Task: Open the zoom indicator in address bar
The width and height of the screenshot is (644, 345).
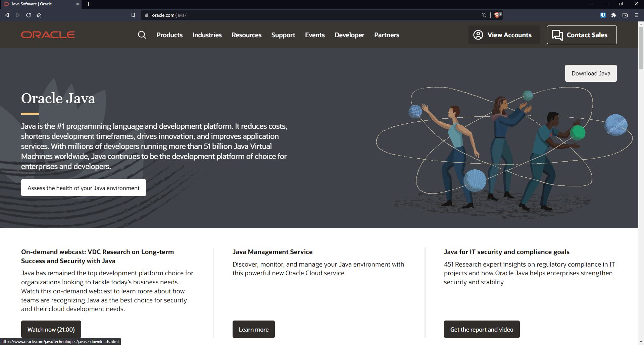Action: tap(484, 15)
